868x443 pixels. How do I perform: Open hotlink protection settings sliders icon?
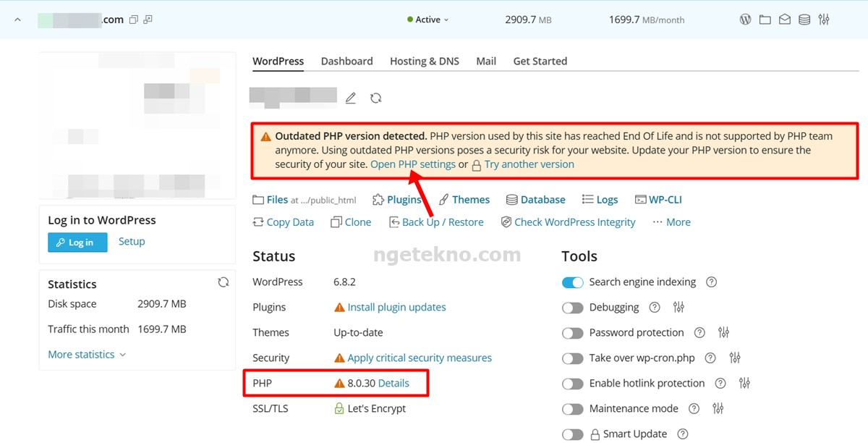[x=745, y=384]
